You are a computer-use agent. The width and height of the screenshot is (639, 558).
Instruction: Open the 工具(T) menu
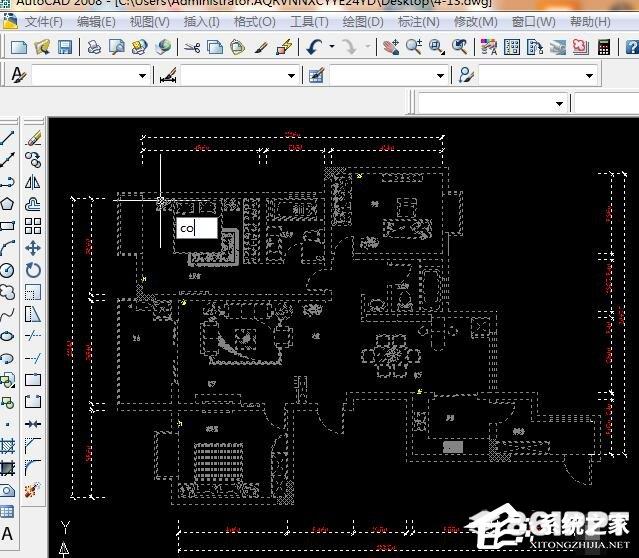point(309,22)
